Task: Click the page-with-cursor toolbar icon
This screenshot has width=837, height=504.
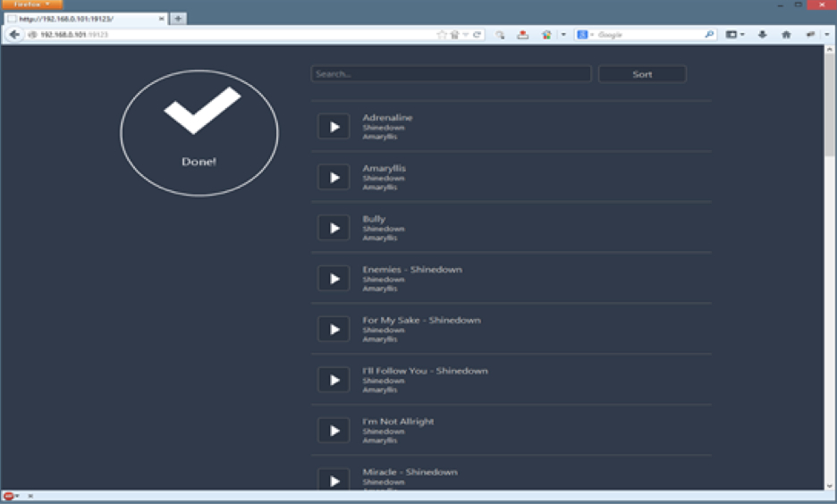Action: (x=500, y=35)
